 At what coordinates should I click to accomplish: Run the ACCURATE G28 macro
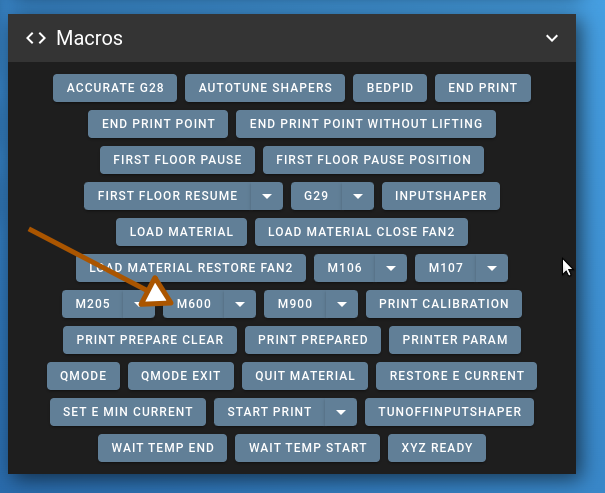[115, 88]
